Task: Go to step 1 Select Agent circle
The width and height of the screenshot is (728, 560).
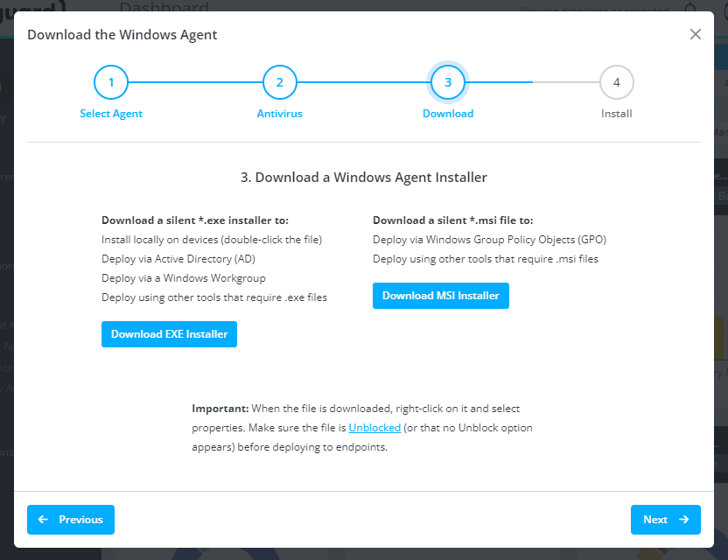Action: 111,82
